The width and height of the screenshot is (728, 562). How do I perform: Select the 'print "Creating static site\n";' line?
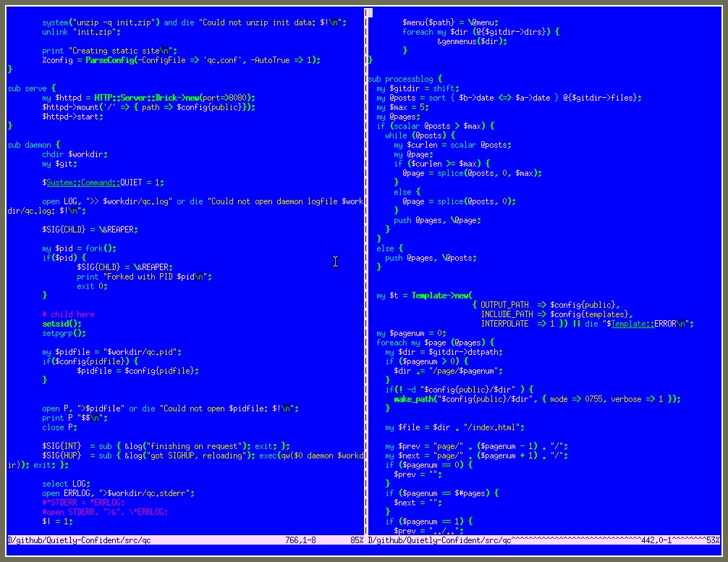[109, 51]
